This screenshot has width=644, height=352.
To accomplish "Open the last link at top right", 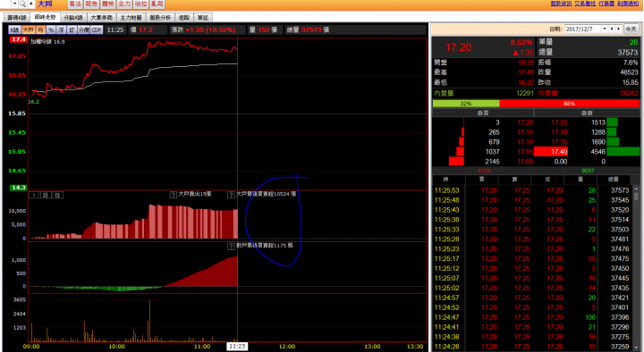I will pos(628,4).
